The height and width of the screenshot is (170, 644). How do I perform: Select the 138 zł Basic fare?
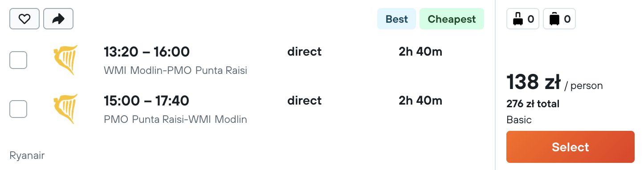[x=571, y=147]
